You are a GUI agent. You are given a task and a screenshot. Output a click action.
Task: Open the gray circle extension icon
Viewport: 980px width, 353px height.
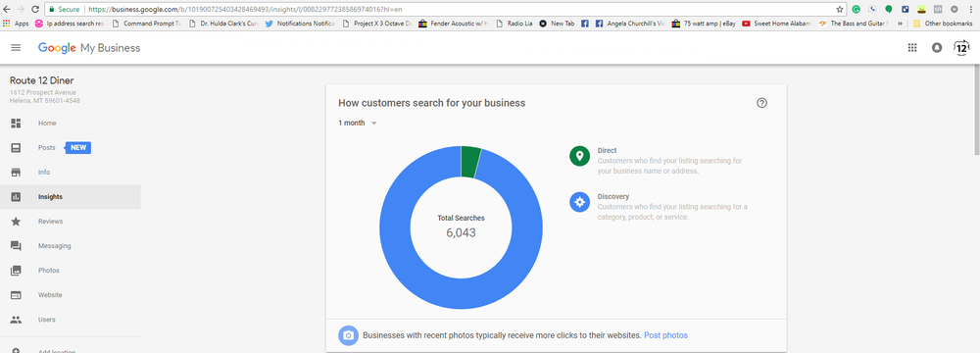pyautogui.click(x=955, y=10)
